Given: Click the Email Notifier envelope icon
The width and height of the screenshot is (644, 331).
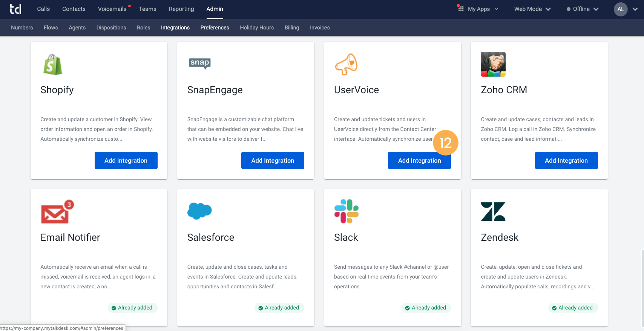Looking at the screenshot, I should pos(57,212).
